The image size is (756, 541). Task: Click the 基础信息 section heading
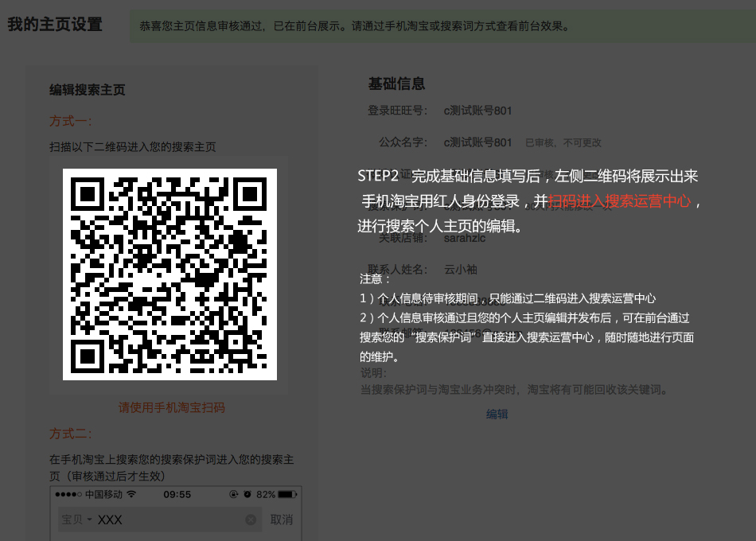click(396, 84)
